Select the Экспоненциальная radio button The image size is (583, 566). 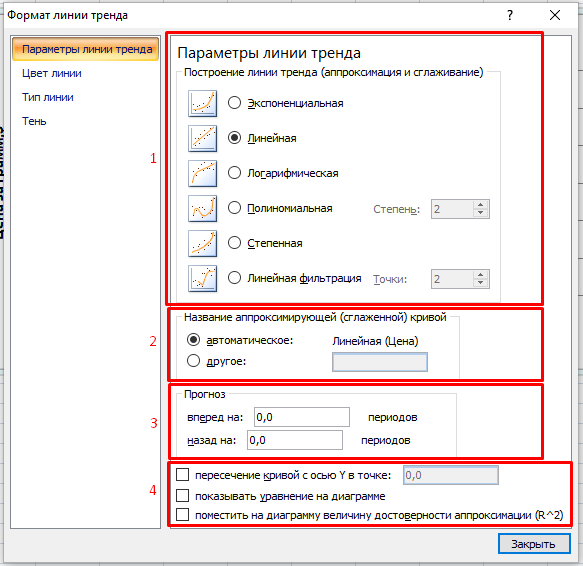coord(234,103)
